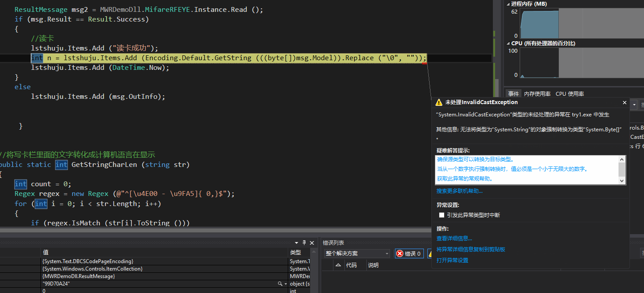Click the GetStringCharLen method signature line
The image size is (644, 293).
94,165
